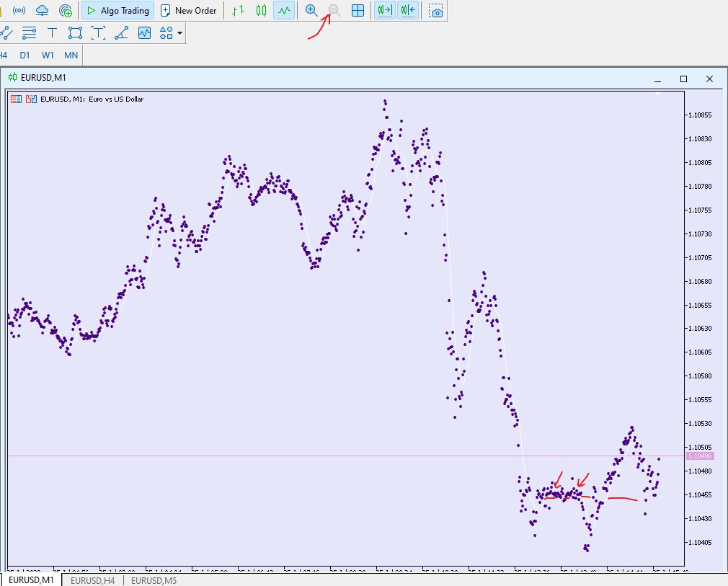Click the New Order button
Image resolution: width=728 pixels, height=586 pixels.
(188, 11)
